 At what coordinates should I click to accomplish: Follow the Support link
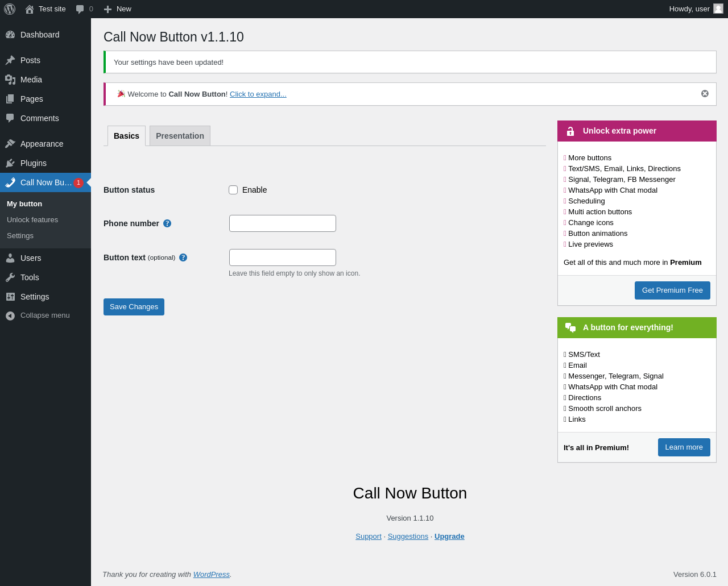(369, 537)
